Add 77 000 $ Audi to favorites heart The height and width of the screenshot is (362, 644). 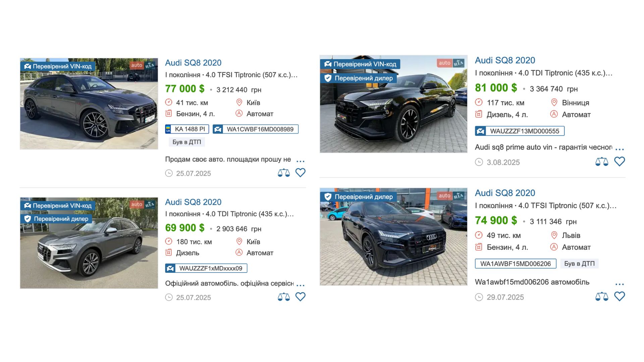(300, 173)
